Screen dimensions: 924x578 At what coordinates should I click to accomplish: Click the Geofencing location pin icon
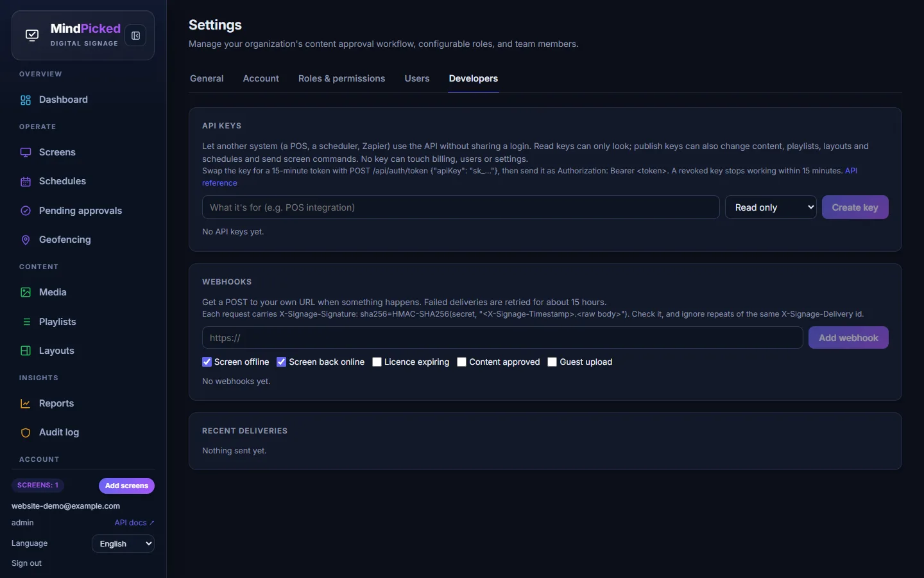[26, 240]
